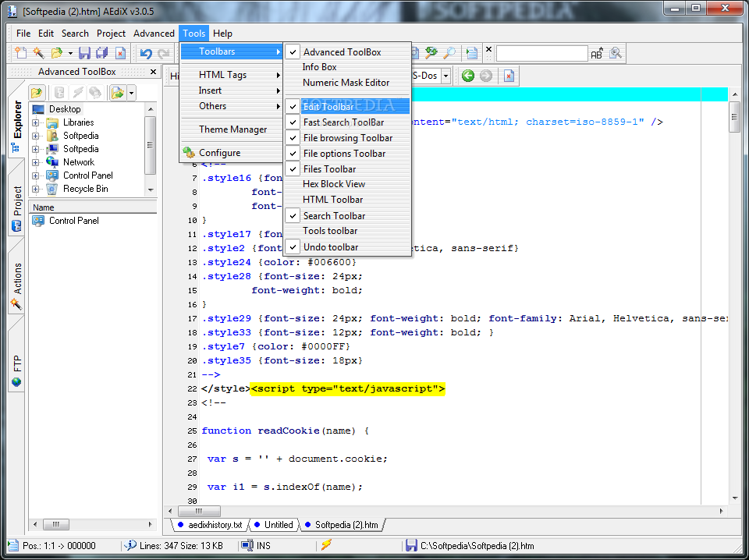Uncheck the Search Toolbar entry

point(347,216)
